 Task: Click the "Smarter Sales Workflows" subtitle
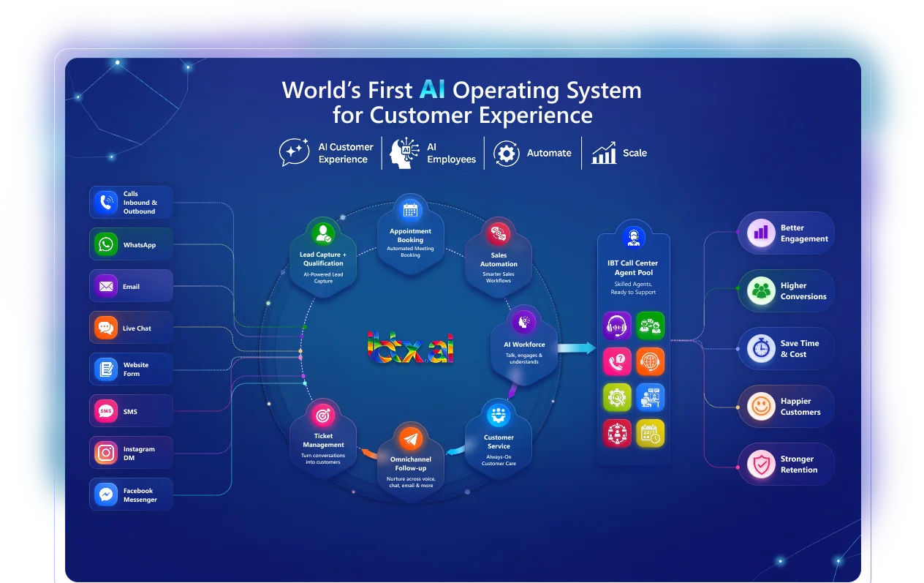coord(499,277)
